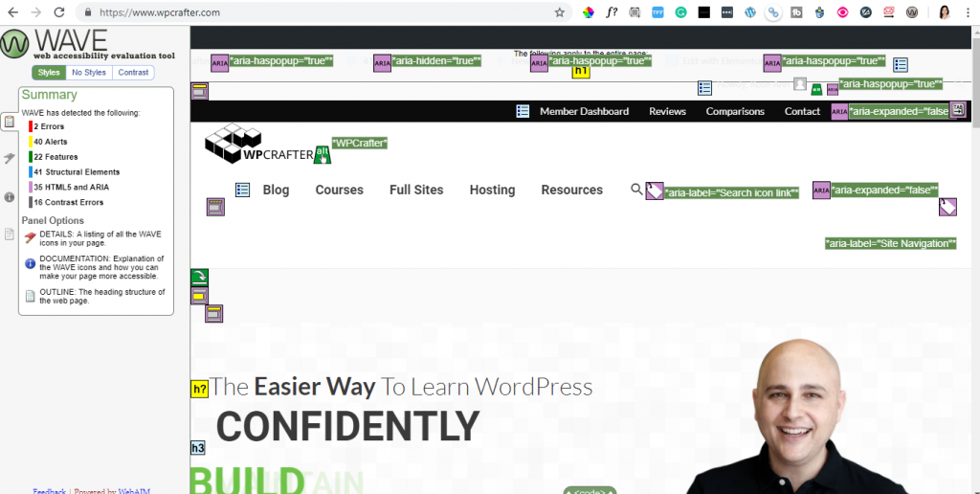Open the Outline page side tab
This screenshot has height=494, width=980.
10,234
